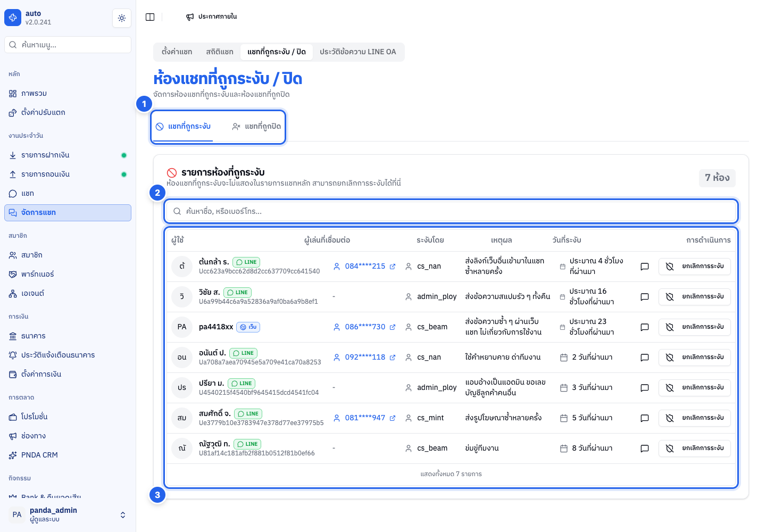Open รายการถอนเงิน in the sidebar
The height and width of the screenshot is (532, 766).
pyautogui.click(x=68, y=174)
